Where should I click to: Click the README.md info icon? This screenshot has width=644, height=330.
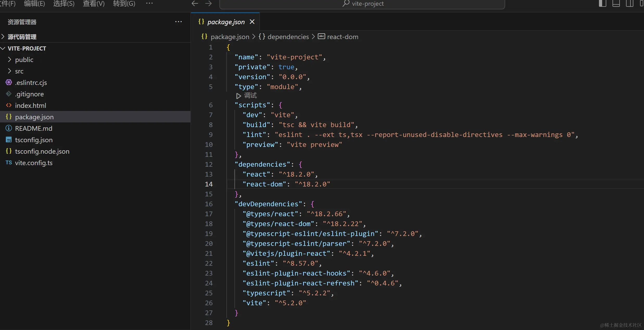(9, 128)
